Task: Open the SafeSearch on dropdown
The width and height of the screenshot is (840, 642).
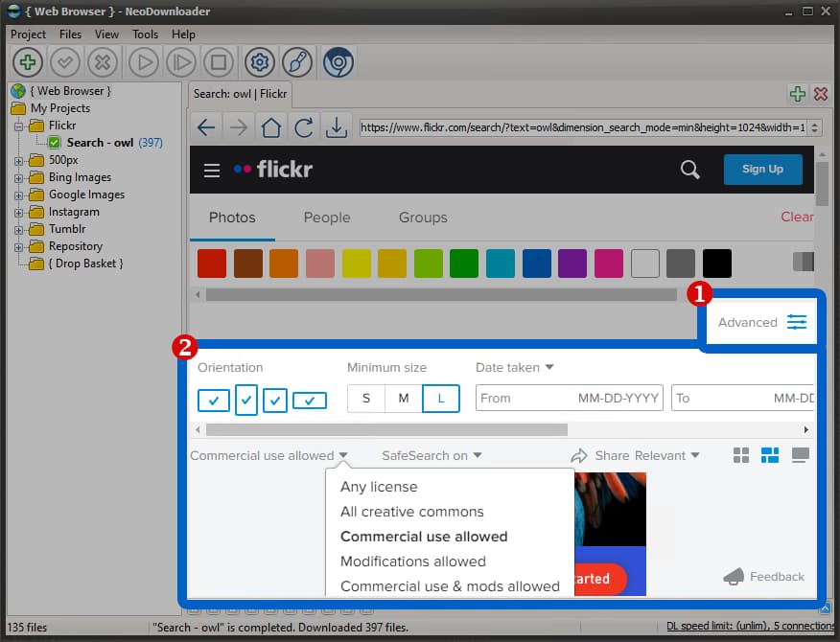Action: [x=431, y=455]
